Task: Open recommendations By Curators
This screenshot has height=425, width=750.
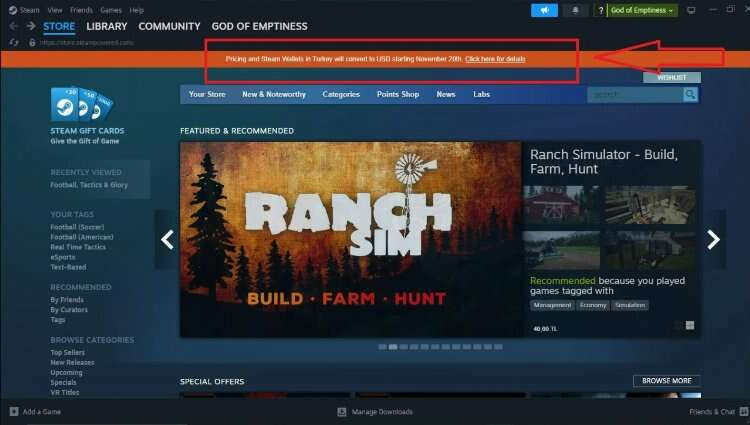Action: tap(69, 310)
